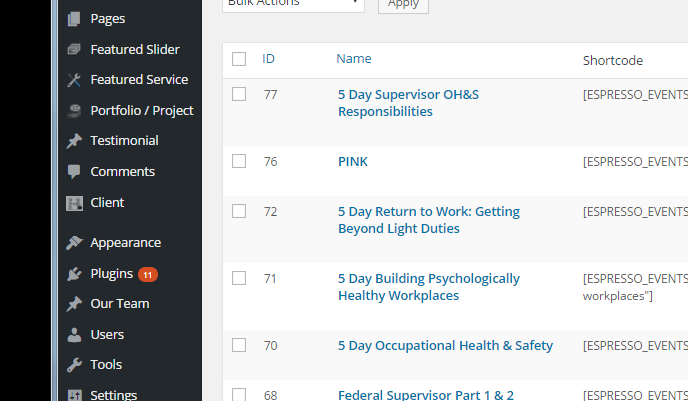Click the Apply button

coord(403,4)
